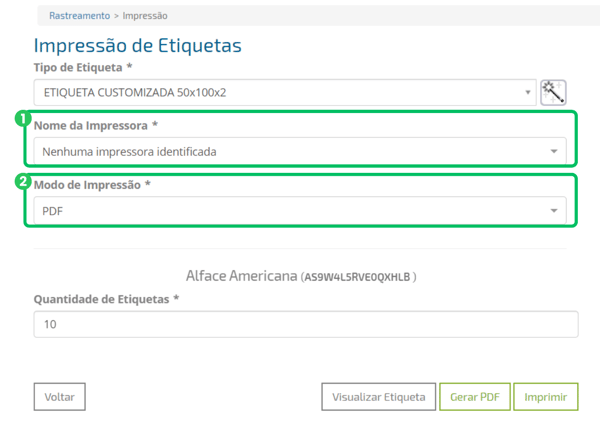The height and width of the screenshot is (422, 600).
Task: Click the Nenhuma impressora identificada field
Action: 300,151
